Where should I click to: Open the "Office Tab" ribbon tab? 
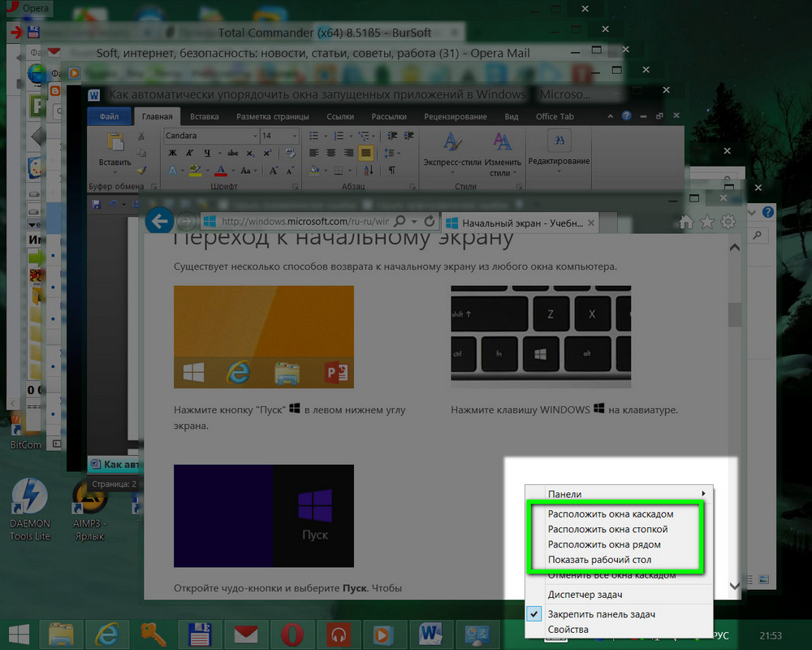click(555, 117)
